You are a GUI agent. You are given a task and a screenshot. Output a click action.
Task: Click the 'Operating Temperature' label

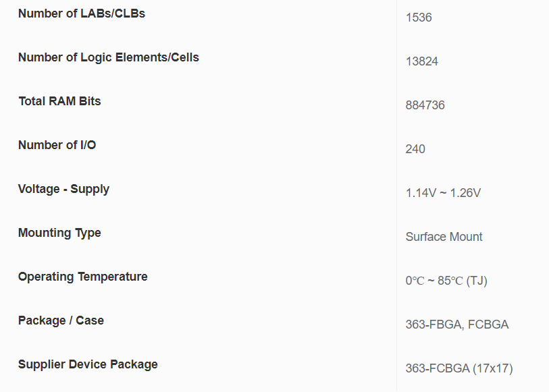pyautogui.click(x=82, y=277)
